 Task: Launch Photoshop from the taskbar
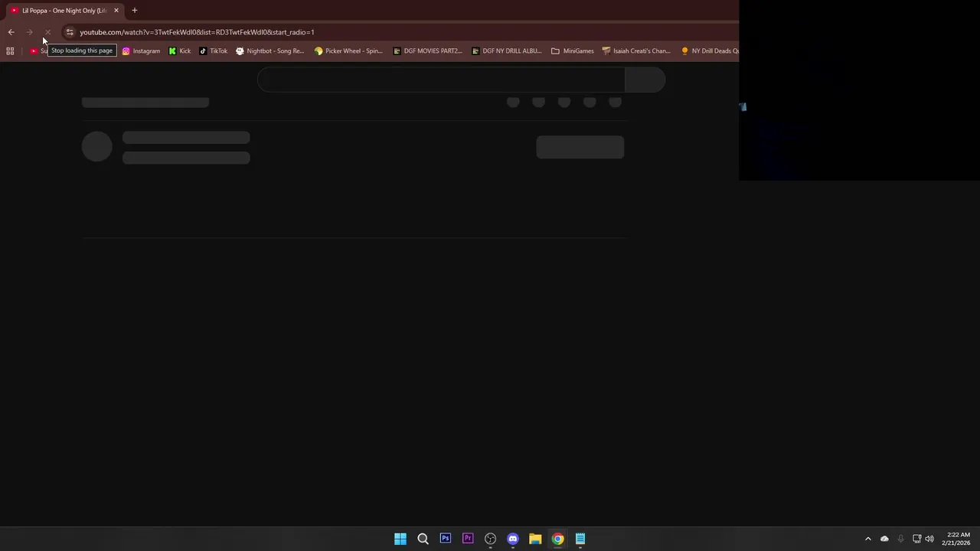[x=446, y=539]
